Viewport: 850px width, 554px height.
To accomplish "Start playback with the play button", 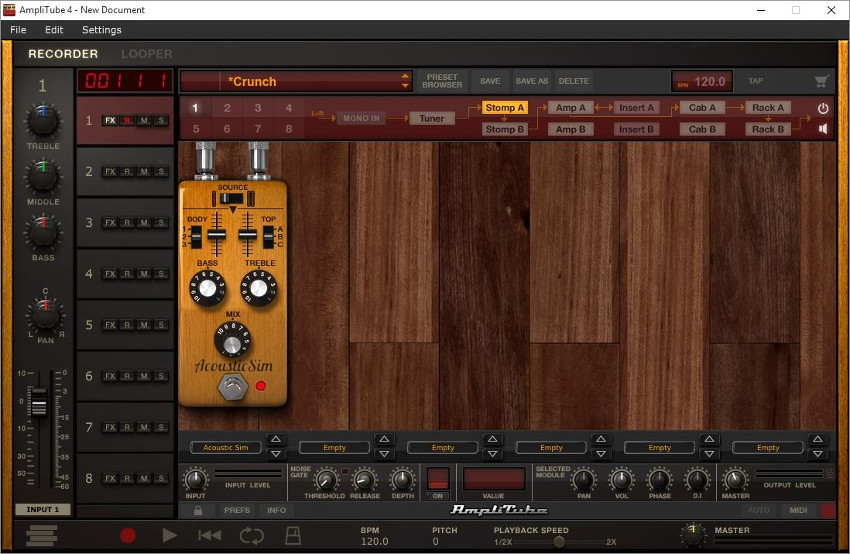I will coord(169,536).
